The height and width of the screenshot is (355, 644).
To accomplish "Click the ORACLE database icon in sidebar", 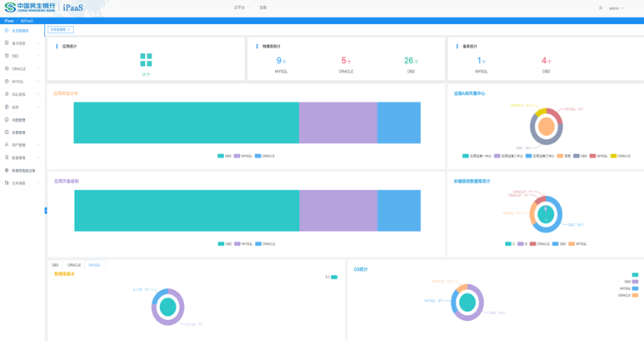I will (7, 68).
